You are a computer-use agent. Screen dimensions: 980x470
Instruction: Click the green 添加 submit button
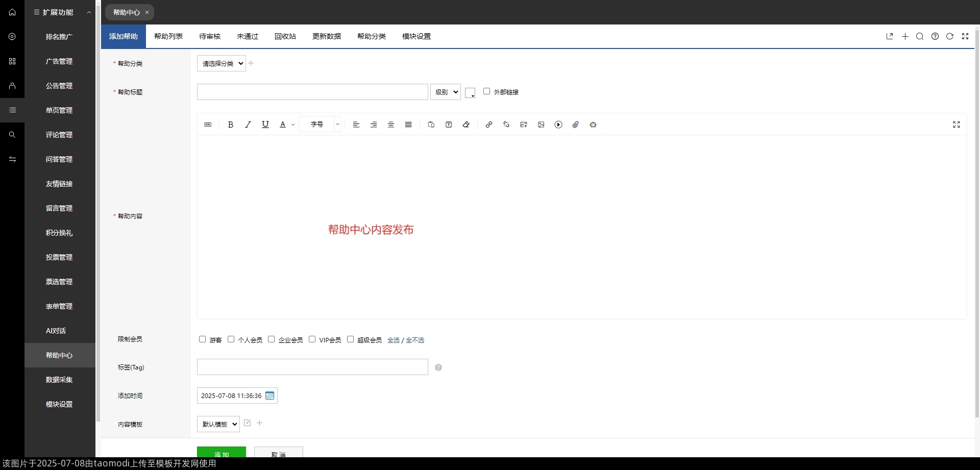[221, 454]
